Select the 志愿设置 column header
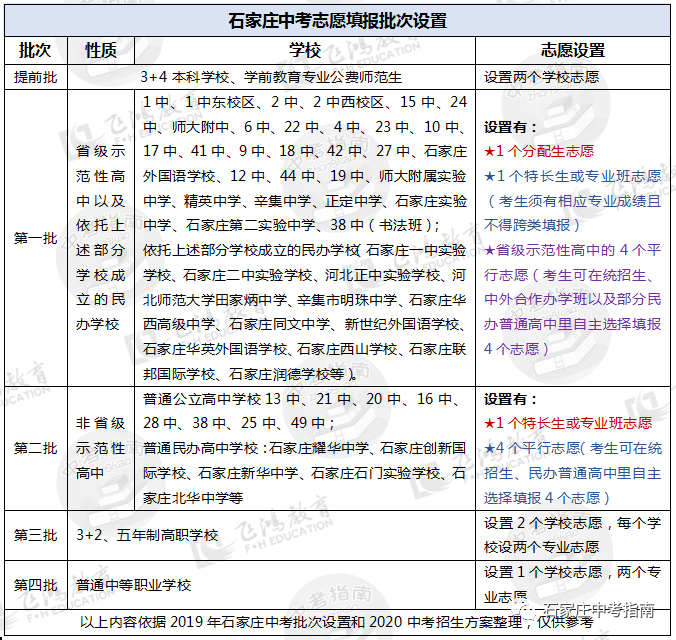Image resolution: width=676 pixels, height=640 pixels. (573, 50)
